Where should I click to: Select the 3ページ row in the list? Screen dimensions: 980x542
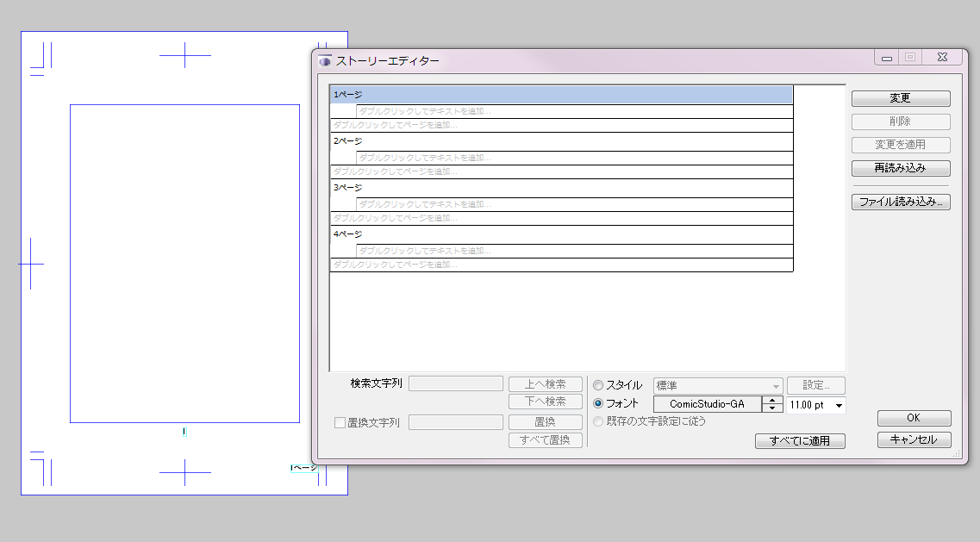(x=560, y=188)
